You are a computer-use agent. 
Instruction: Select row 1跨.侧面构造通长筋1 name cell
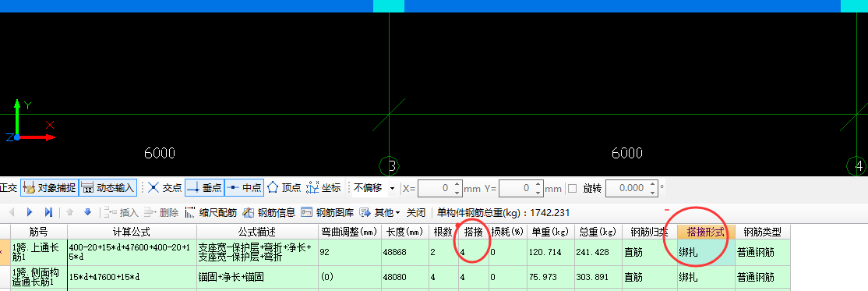pos(39,278)
